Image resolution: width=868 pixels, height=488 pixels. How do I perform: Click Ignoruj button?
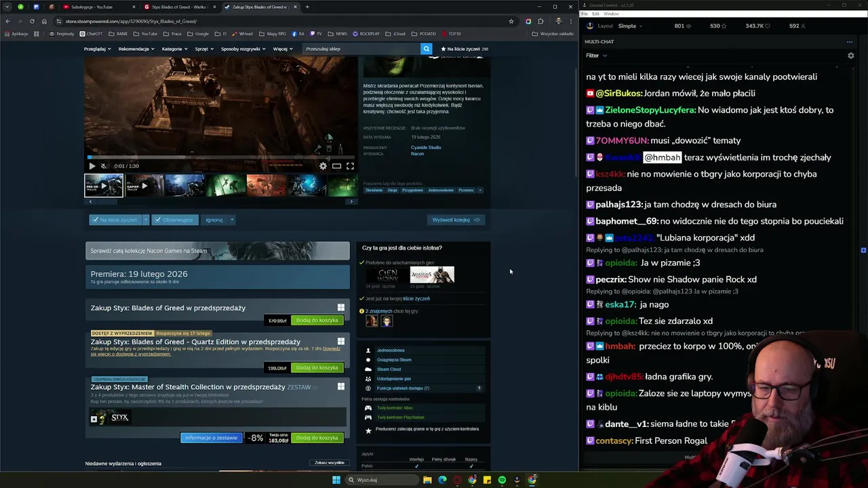(x=214, y=220)
